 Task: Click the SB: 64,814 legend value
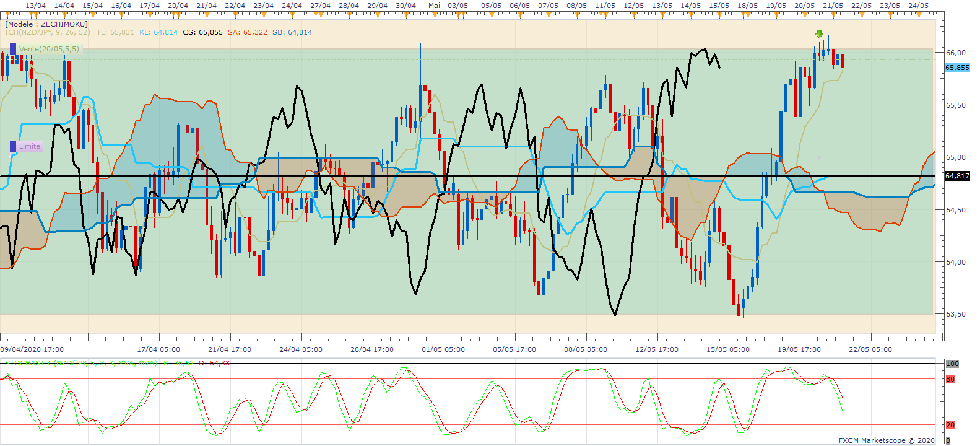coord(292,32)
